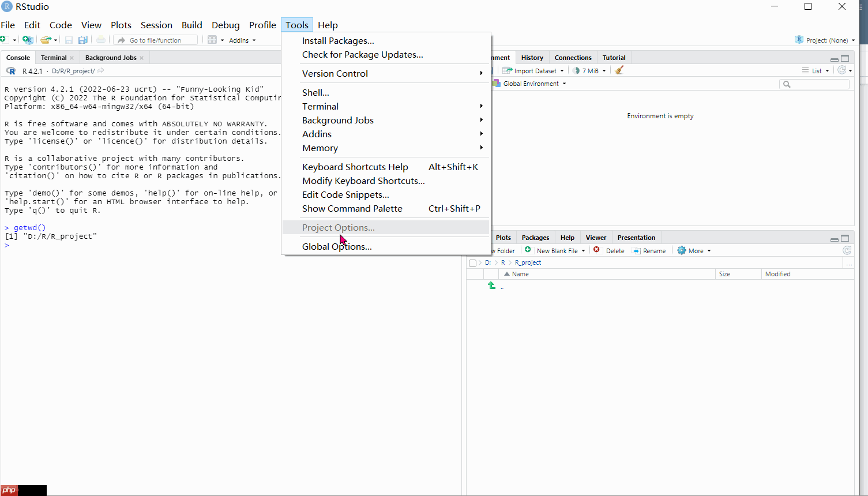
Task: Switch to the Connections tab
Action: coord(573,58)
